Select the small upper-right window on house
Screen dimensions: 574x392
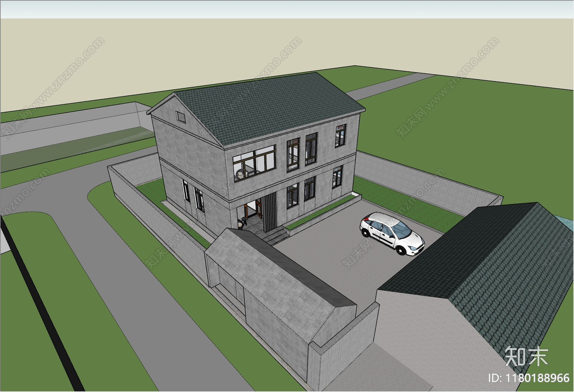[341, 136]
